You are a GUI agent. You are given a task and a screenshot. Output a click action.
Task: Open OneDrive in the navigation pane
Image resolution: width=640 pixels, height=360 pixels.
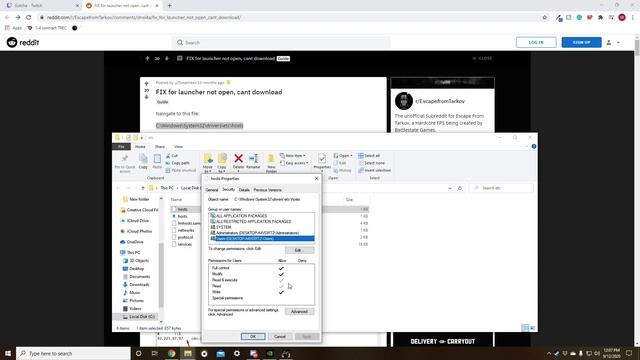135,242
